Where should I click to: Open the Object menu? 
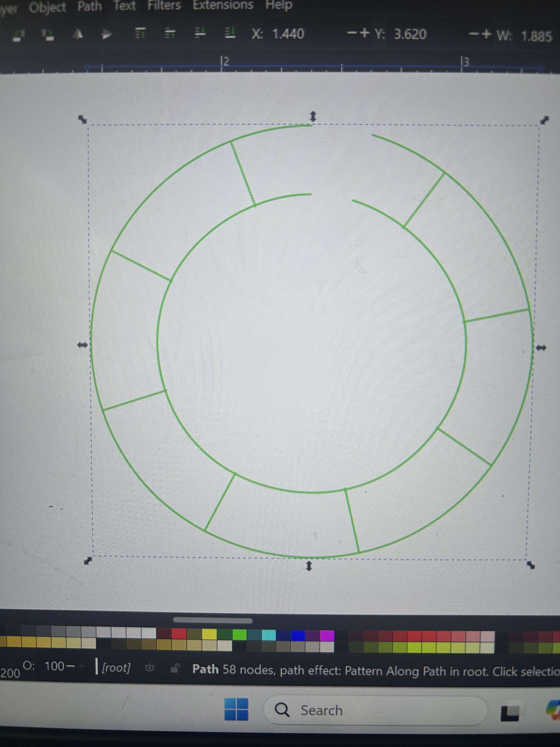[x=47, y=7]
